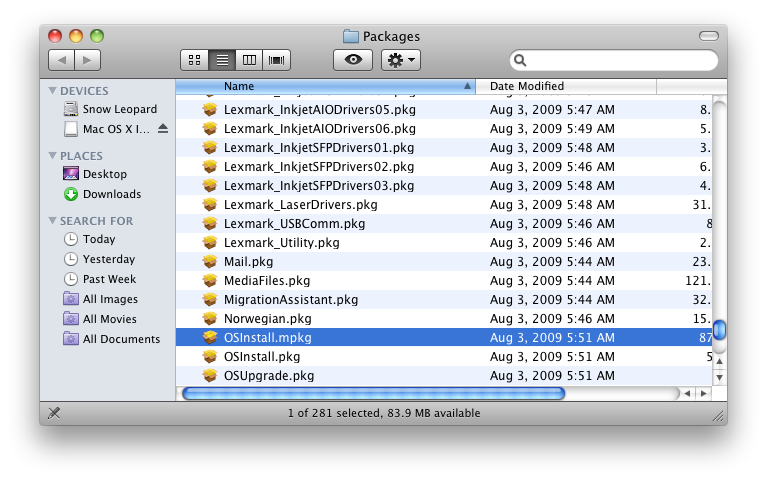Click the Quick Look eye button
The height and width of the screenshot is (480, 767).
pos(353,60)
